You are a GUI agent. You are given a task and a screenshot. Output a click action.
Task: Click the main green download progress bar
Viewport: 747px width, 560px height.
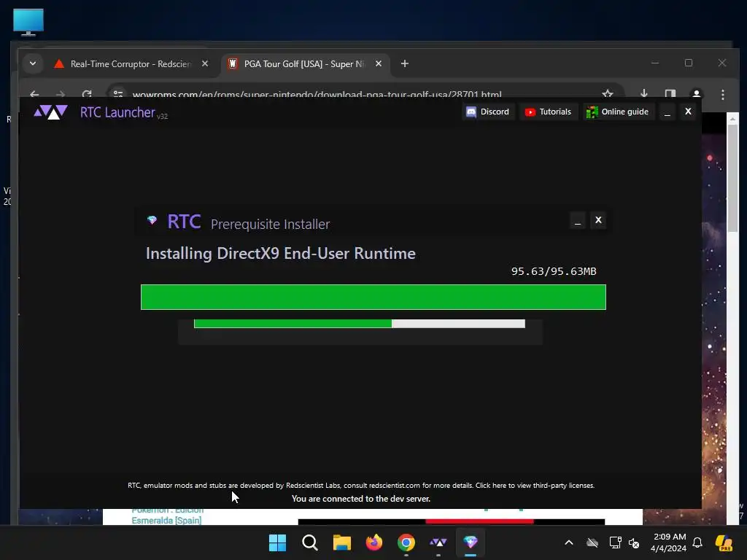coord(373,297)
